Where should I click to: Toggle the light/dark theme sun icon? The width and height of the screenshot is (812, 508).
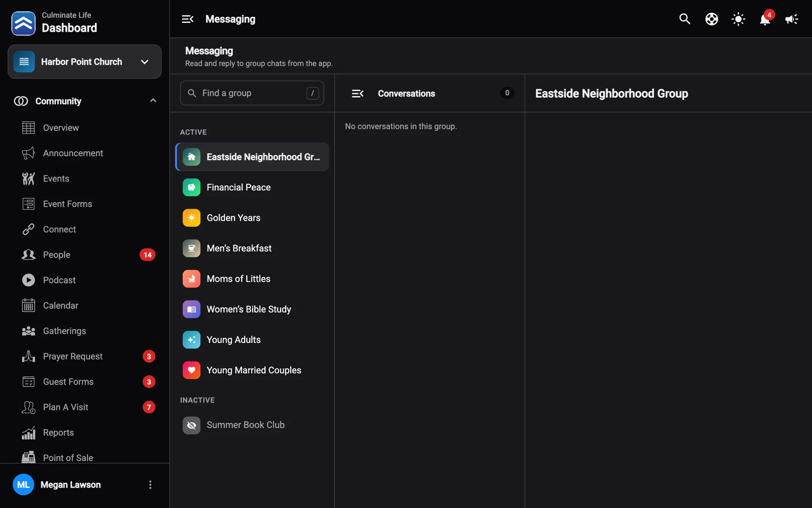[738, 19]
